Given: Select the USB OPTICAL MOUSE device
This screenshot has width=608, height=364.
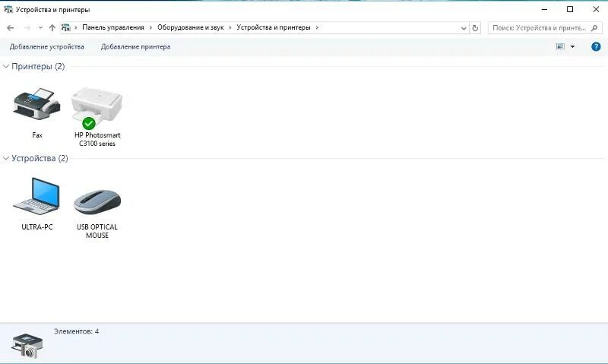Looking at the screenshot, I should (97, 201).
